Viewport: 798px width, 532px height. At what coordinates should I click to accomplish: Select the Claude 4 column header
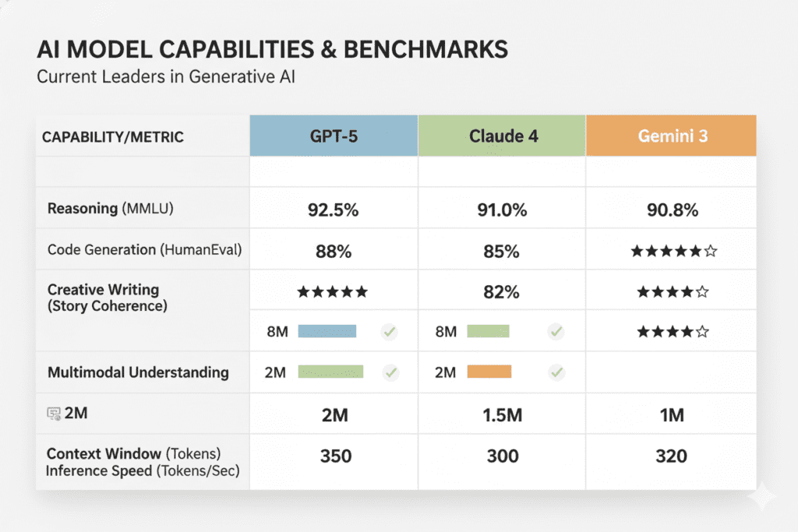pyautogui.click(x=503, y=136)
